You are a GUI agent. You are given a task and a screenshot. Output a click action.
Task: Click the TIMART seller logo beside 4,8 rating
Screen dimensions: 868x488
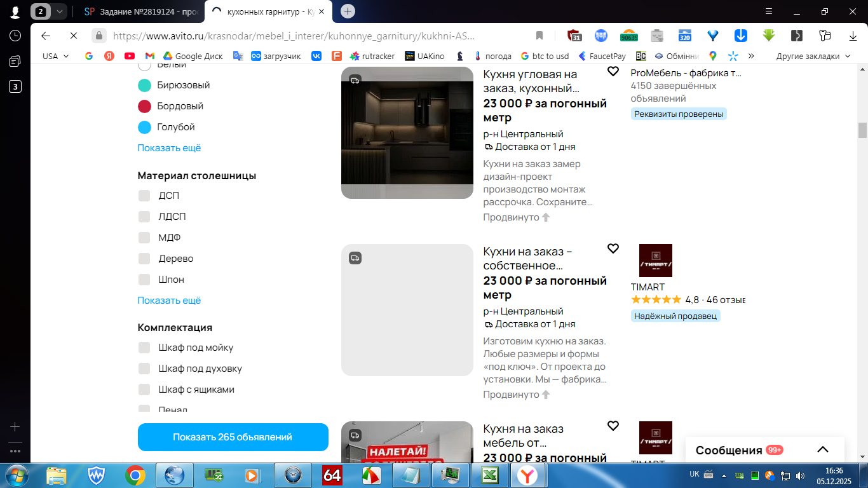point(655,261)
